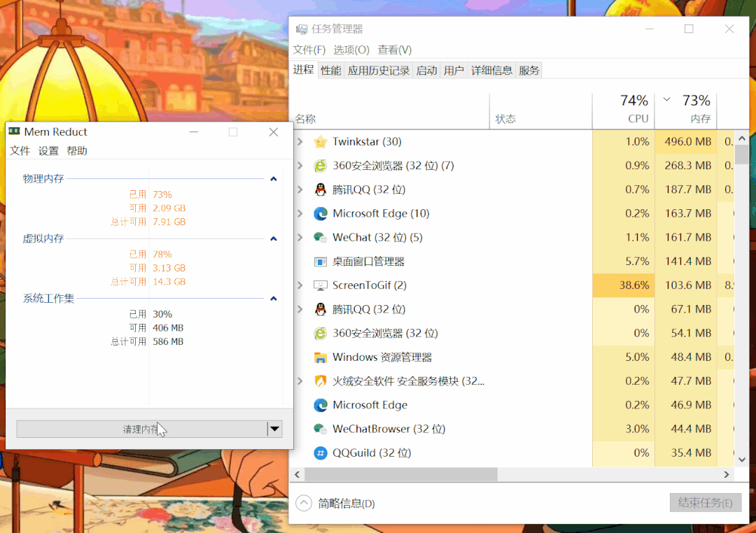
Task: Open Task Manager 查看(V) menu
Action: (394, 50)
